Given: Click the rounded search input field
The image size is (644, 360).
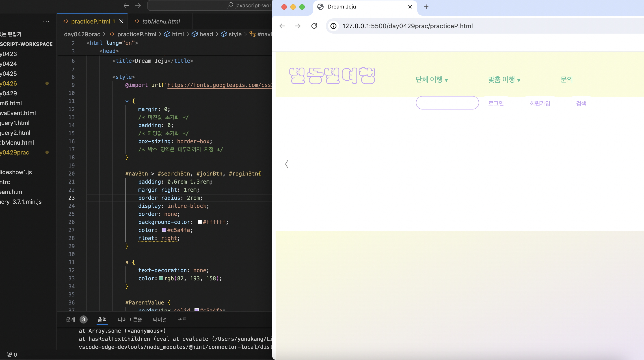Looking at the screenshot, I should click(447, 103).
